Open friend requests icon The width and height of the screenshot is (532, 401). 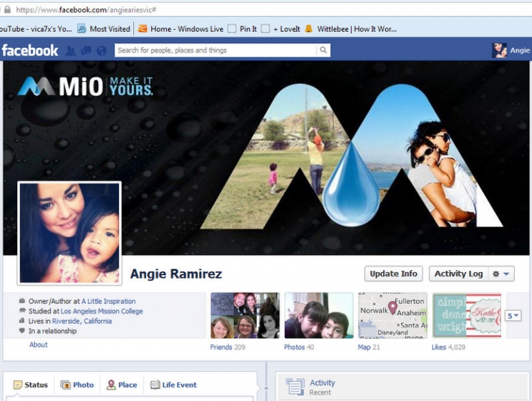pos(70,51)
